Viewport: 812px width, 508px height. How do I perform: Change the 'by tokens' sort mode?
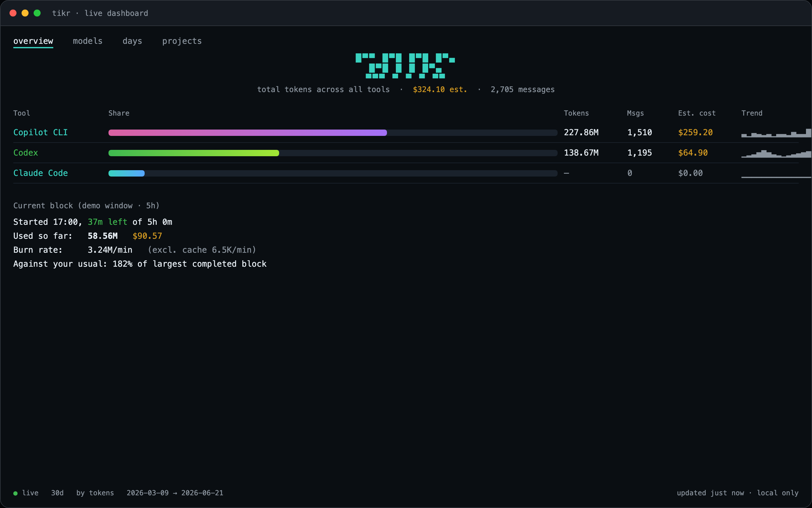coord(95,493)
